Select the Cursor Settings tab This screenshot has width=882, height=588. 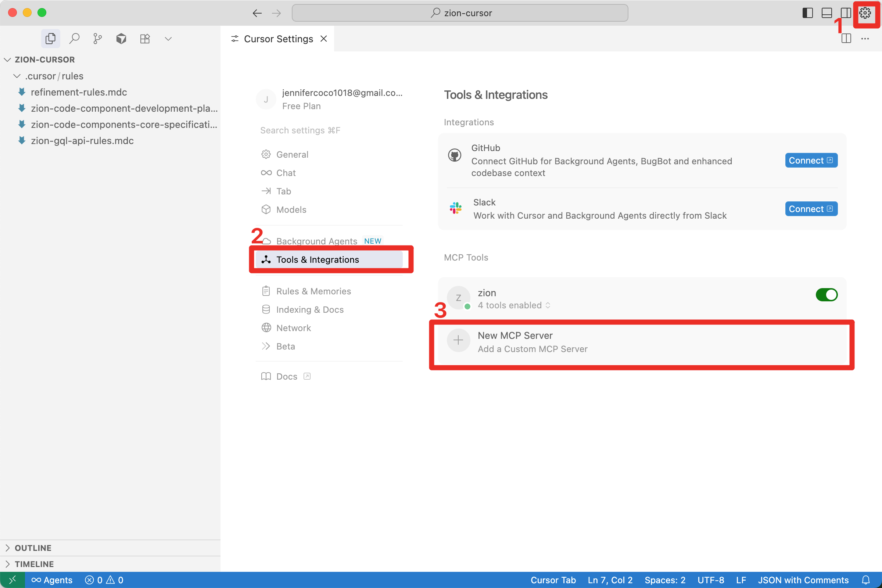click(x=277, y=39)
